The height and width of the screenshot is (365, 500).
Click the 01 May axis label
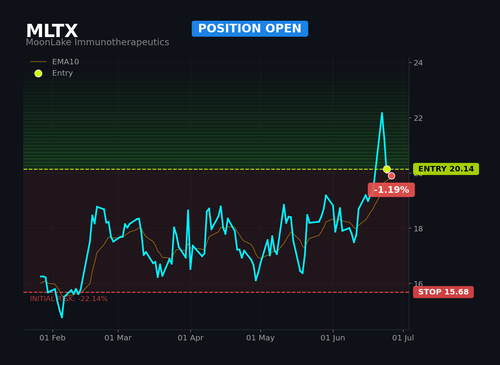tap(260, 338)
